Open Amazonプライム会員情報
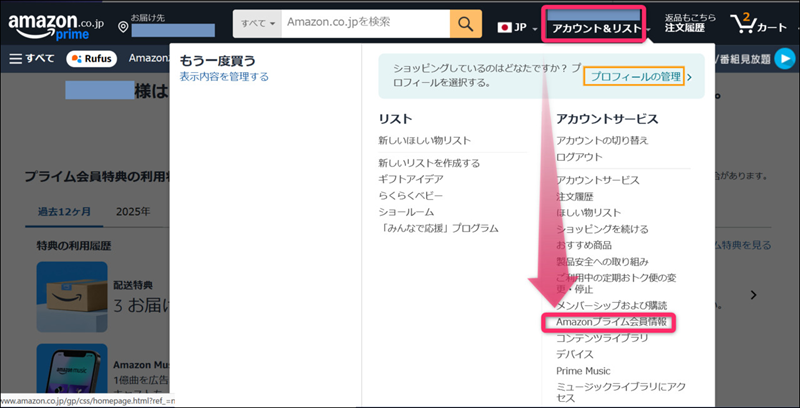Image resolution: width=800 pixels, height=408 pixels. click(x=611, y=322)
